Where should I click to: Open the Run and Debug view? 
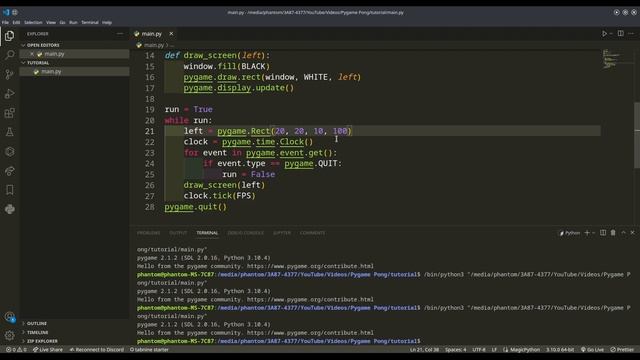9,93
